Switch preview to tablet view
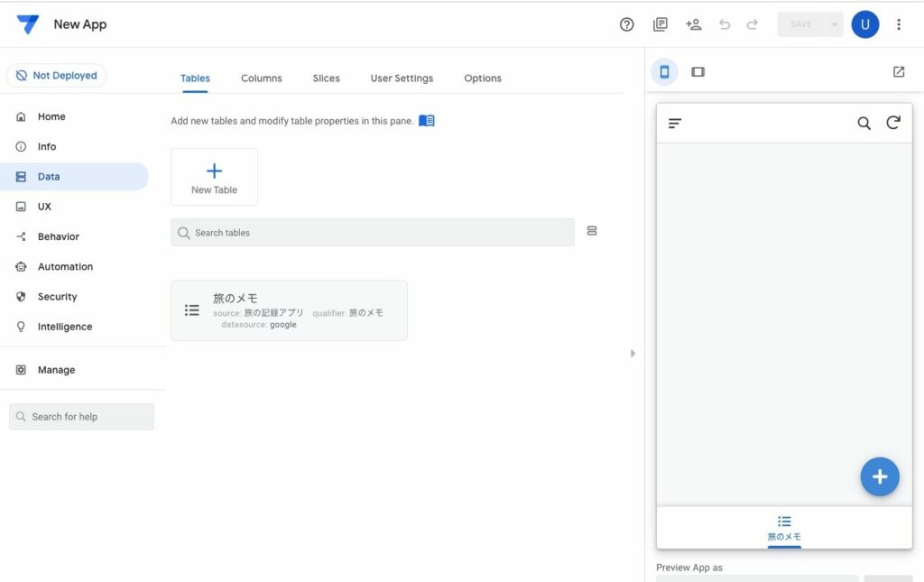This screenshot has height=582, width=924. click(698, 70)
